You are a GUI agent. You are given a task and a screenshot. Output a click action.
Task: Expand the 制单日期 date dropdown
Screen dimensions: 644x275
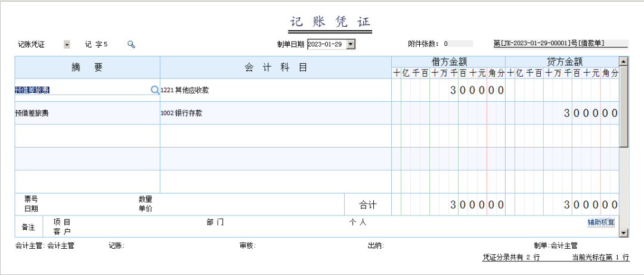(351, 44)
